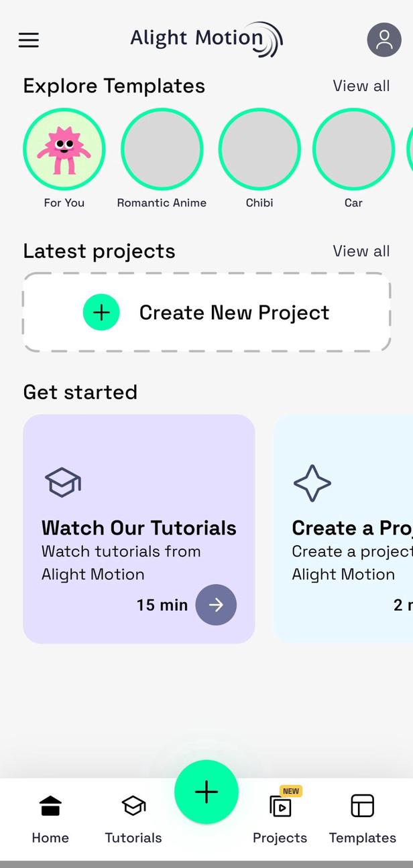Viewport: 413px width, 868px height.
Task: Switch to the Home tab
Action: [50, 818]
